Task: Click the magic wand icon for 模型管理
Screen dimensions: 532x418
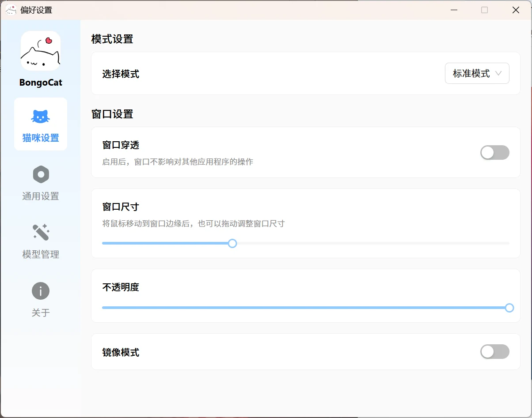Action: (41, 233)
